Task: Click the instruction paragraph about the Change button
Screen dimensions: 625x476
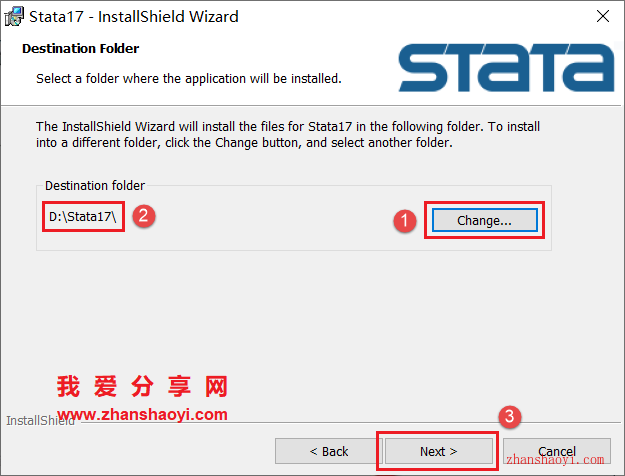Action: click(288, 135)
